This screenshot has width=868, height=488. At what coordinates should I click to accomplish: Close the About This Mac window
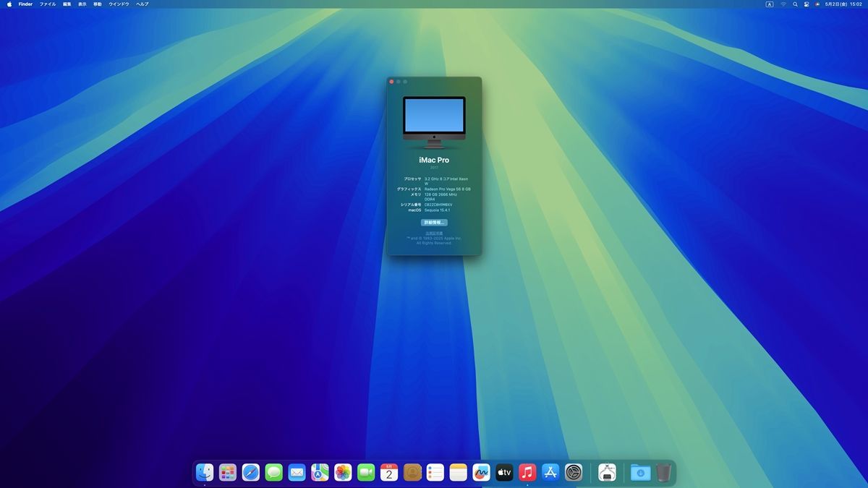pyautogui.click(x=391, y=82)
